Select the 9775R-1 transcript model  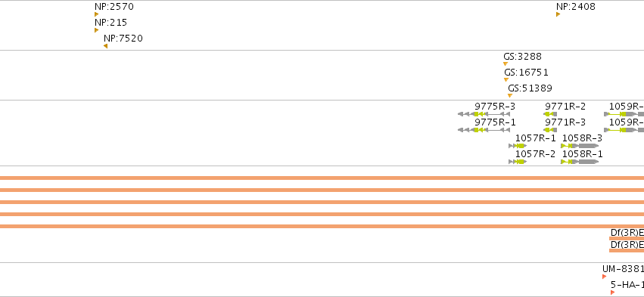tap(484, 130)
